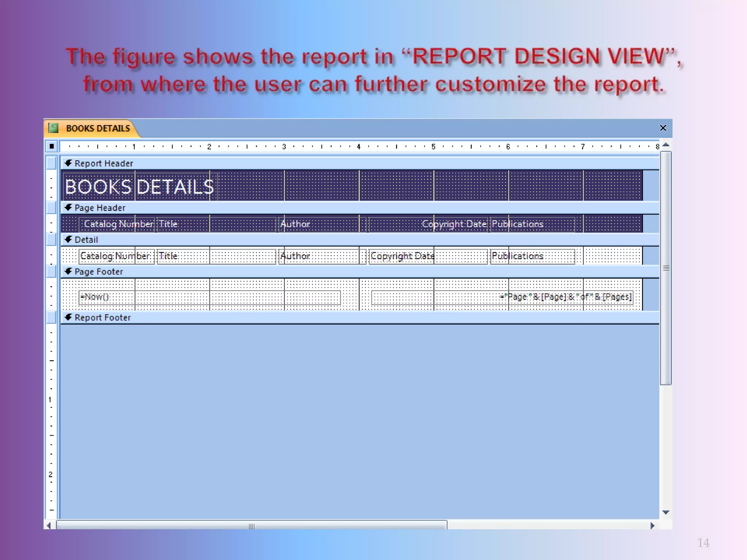This screenshot has height=560, width=747.
Task: Click the horizontal scrollbar thumb
Action: 252,525
